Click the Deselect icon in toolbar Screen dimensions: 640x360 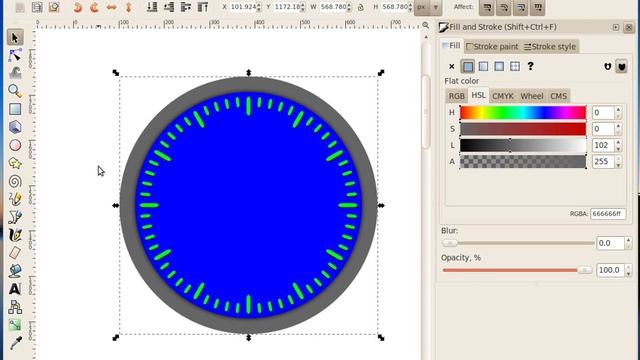[x=54, y=7]
